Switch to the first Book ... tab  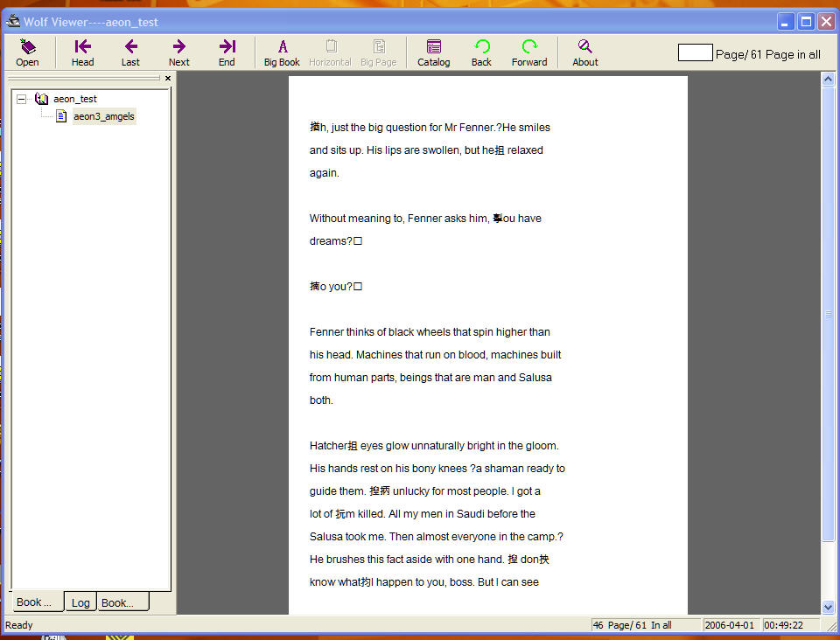click(x=37, y=602)
